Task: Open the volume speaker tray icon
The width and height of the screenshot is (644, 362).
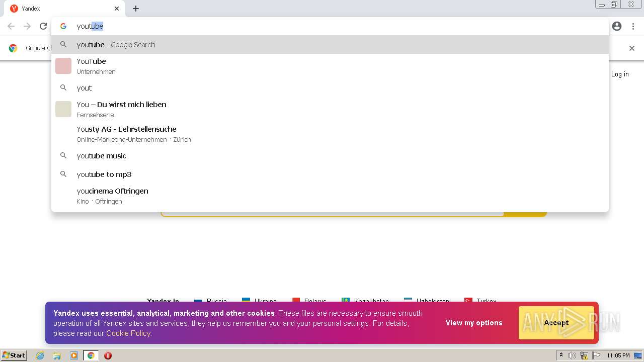Action: coord(572,355)
